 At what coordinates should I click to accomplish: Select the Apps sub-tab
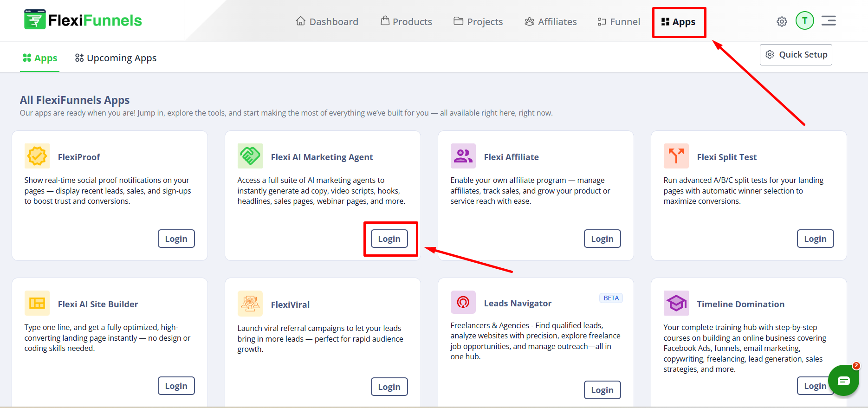[40, 58]
